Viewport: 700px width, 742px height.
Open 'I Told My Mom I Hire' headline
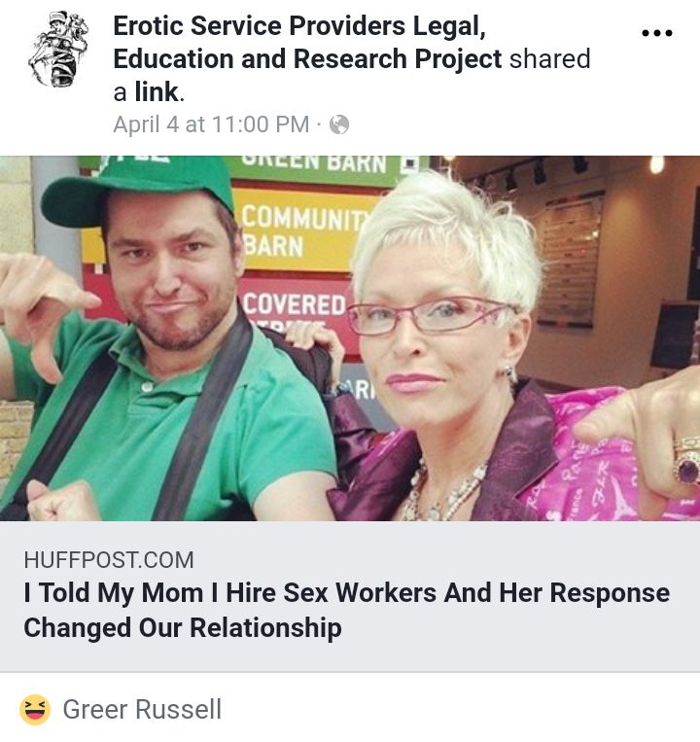(x=347, y=592)
